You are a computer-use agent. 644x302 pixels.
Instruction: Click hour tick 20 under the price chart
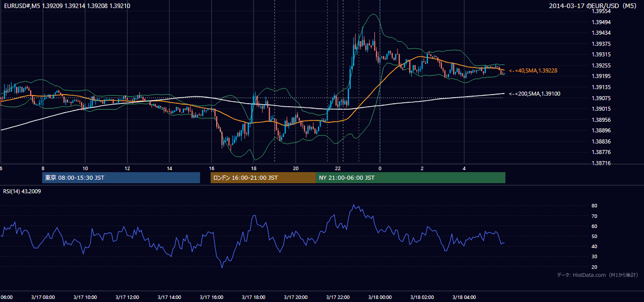[x=296, y=169]
